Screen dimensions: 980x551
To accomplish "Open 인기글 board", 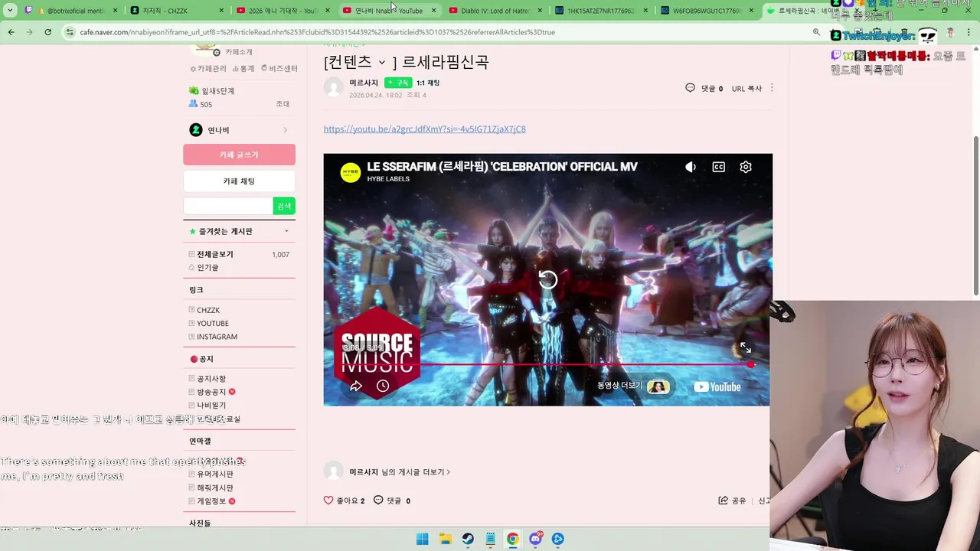I will pyautogui.click(x=207, y=268).
